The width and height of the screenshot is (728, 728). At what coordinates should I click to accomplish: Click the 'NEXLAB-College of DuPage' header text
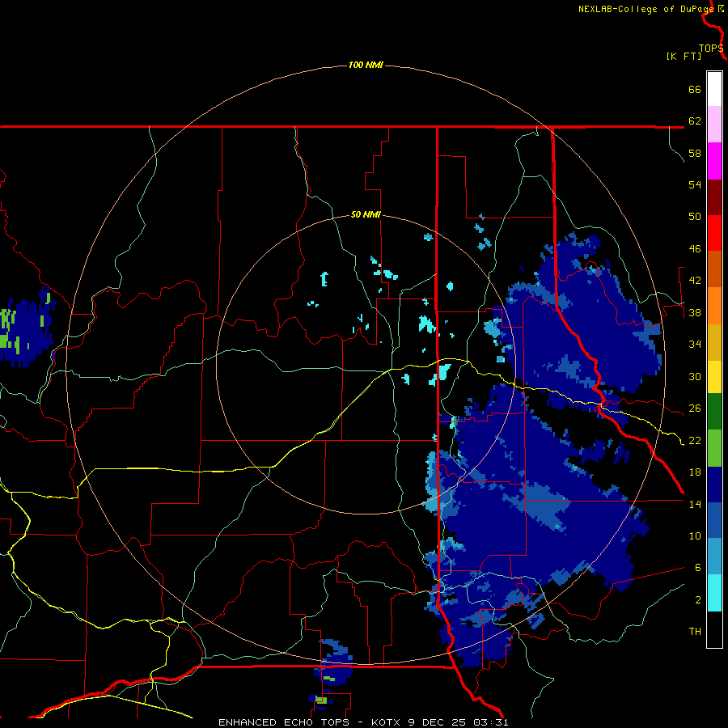pos(645,9)
